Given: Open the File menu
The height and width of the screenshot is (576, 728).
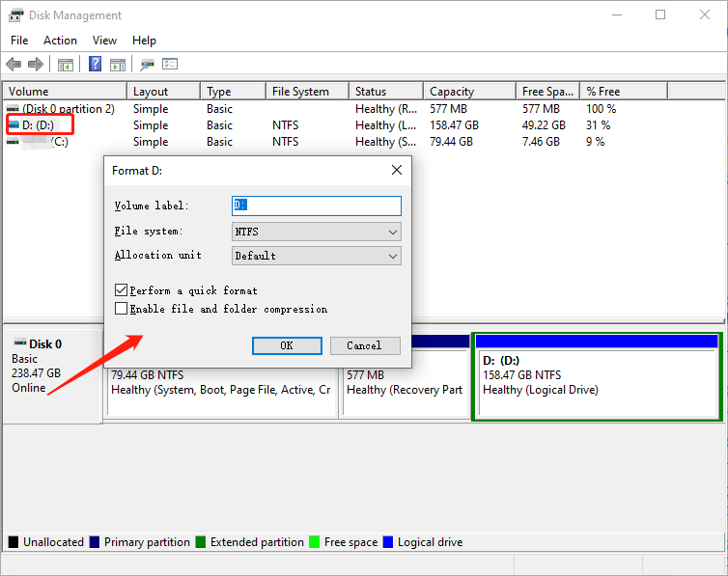Looking at the screenshot, I should (x=19, y=41).
